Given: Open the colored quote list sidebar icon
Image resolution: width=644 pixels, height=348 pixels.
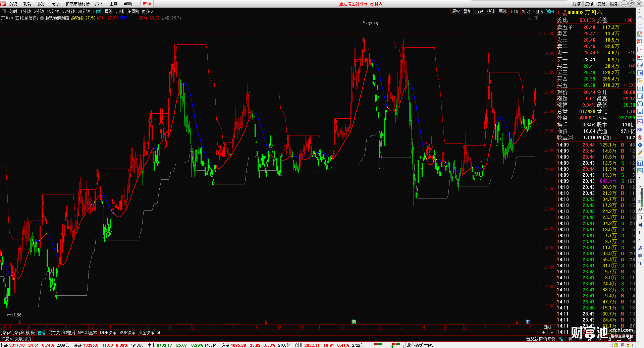Looking at the screenshot, I should pyautogui.click(x=640, y=34).
